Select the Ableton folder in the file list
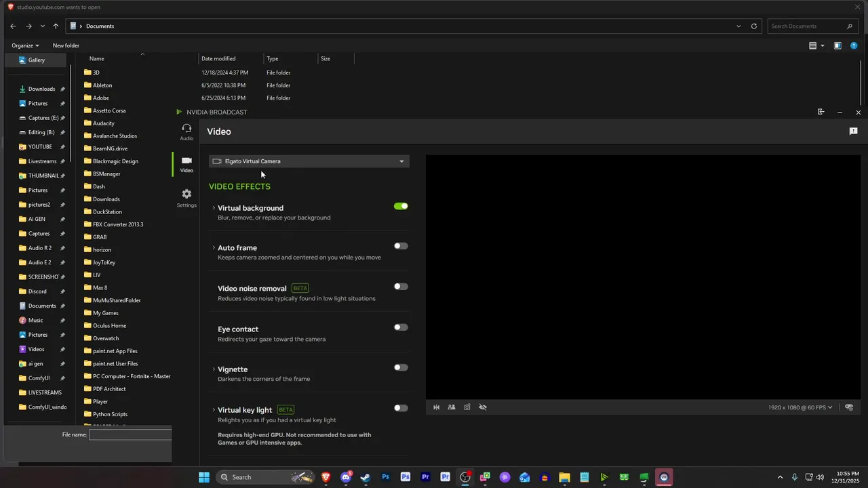Image resolution: width=868 pixels, height=488 pixels. [102, 85]
